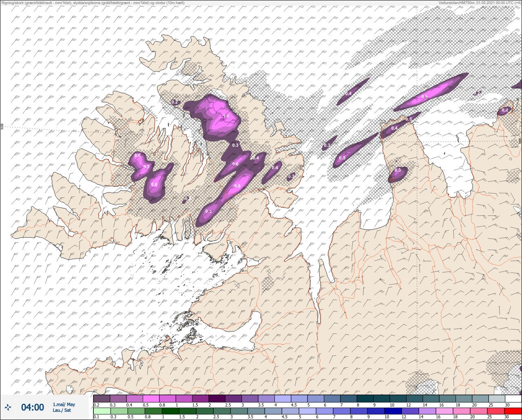Pick the darkest purple 2 swatch in the snow legend
The width and height of the screenshot is (522, 420).
point(217,398)
